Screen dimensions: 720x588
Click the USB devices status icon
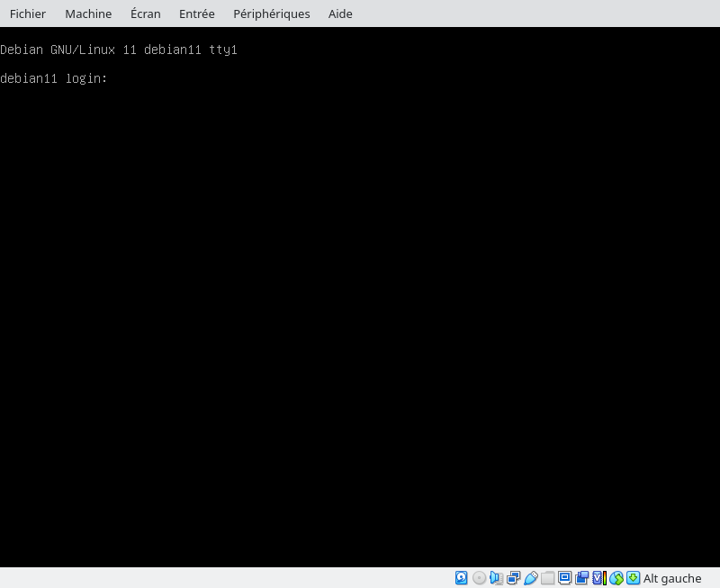(531, 578)
